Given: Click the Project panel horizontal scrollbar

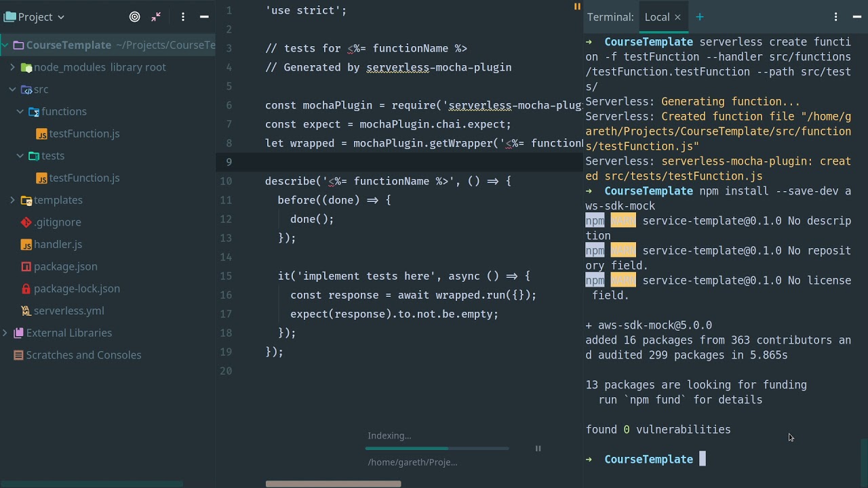Looking at the screenshot, I should (92, 484).
